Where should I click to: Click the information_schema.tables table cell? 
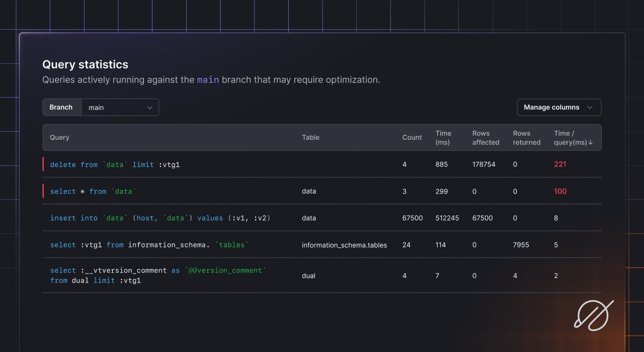point(344,245)
